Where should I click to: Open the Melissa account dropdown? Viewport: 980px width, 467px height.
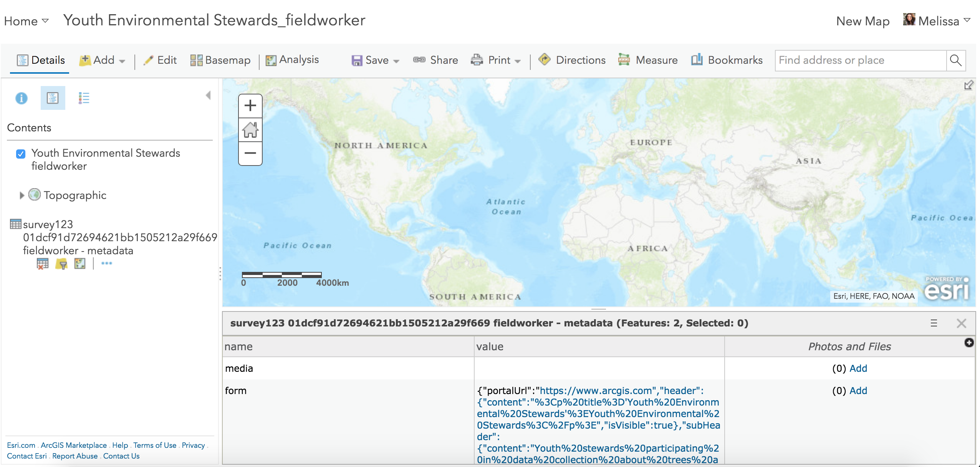[945, 21]
